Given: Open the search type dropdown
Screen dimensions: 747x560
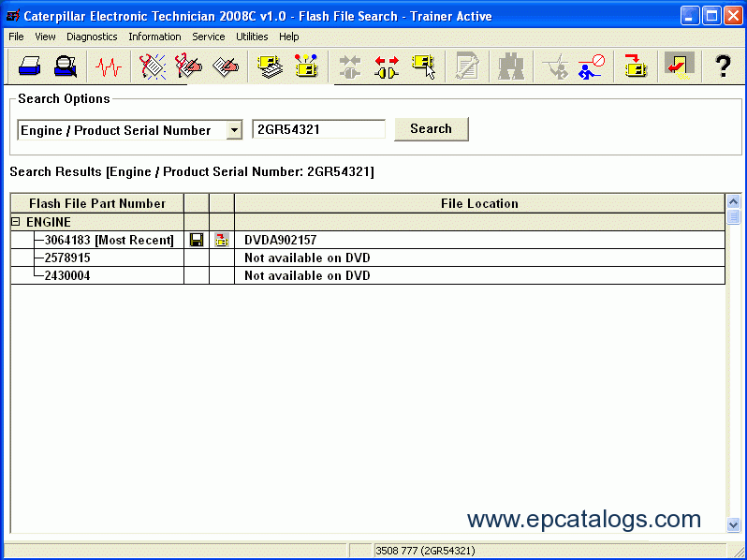Looking at the screenshot, I should click(234, 130).
